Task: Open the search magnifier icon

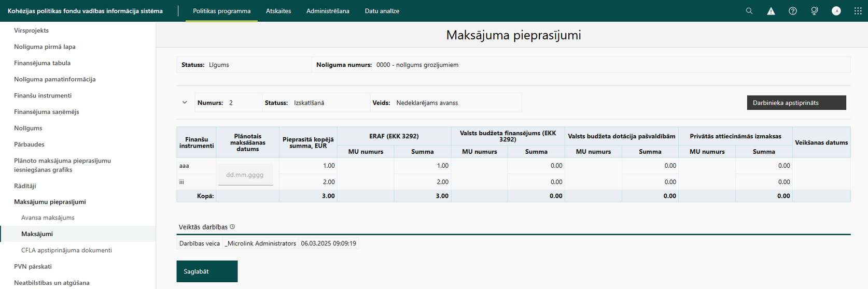Action: 749,11
